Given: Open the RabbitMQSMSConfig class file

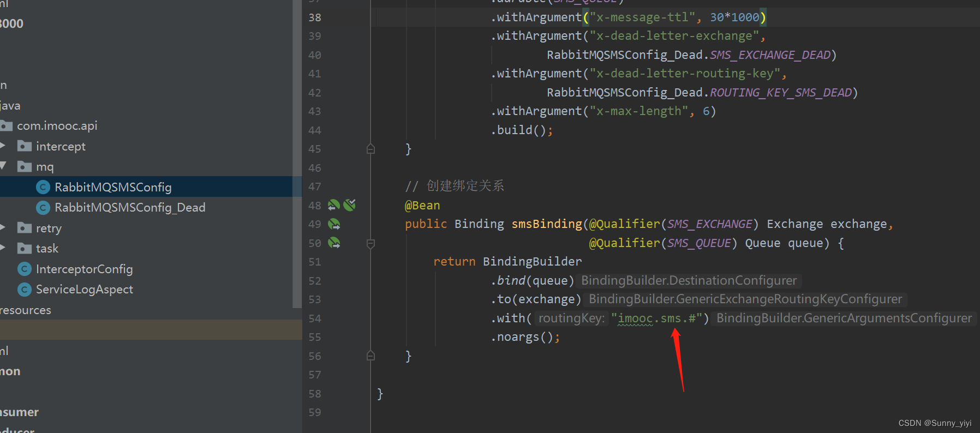Looking at the screenshot, I should pos(113,187).
